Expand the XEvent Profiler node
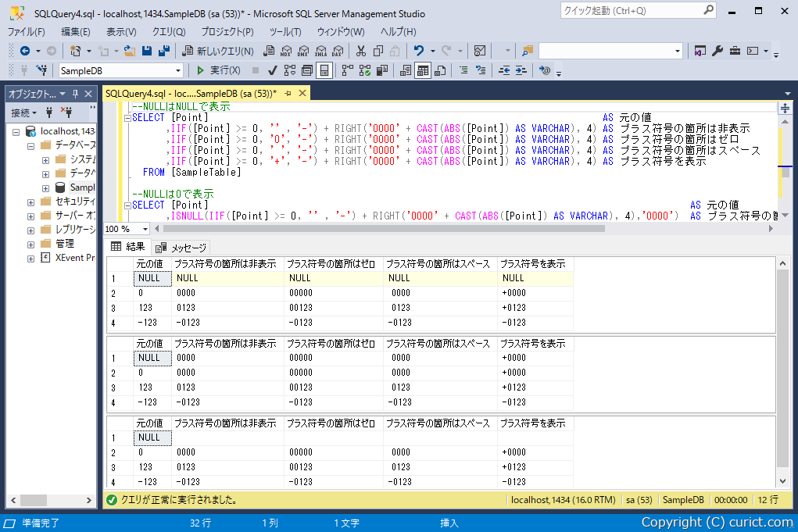The height and width of the screenshot is (532, 798). [x=31, y=259]
